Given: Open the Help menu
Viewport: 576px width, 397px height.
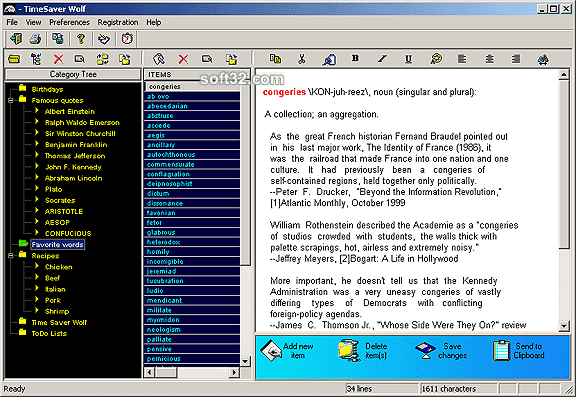Looking at the screenshot, I should (154, 22).
